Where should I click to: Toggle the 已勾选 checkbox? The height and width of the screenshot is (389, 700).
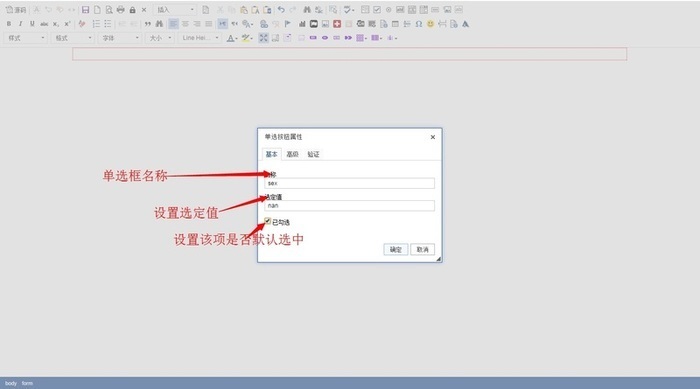267,221
